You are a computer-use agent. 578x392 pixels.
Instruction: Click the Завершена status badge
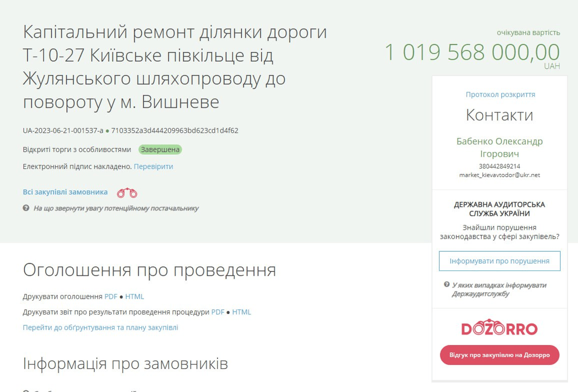click(x=160, y=150)
